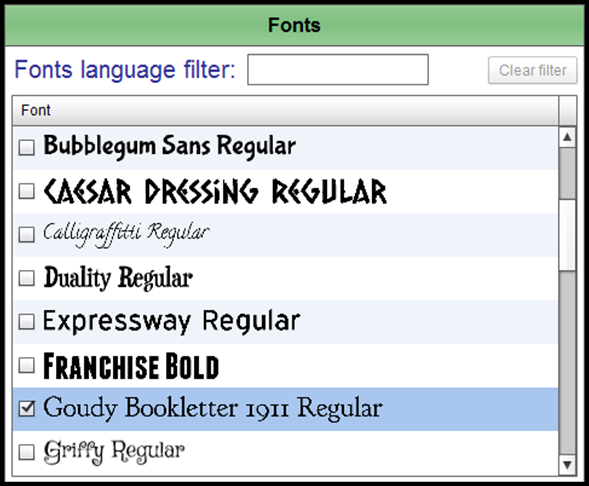This screenshot has width=589, height=486.
Task: Select the Expressway Regular font row
Action: click(x=285, y=322)
